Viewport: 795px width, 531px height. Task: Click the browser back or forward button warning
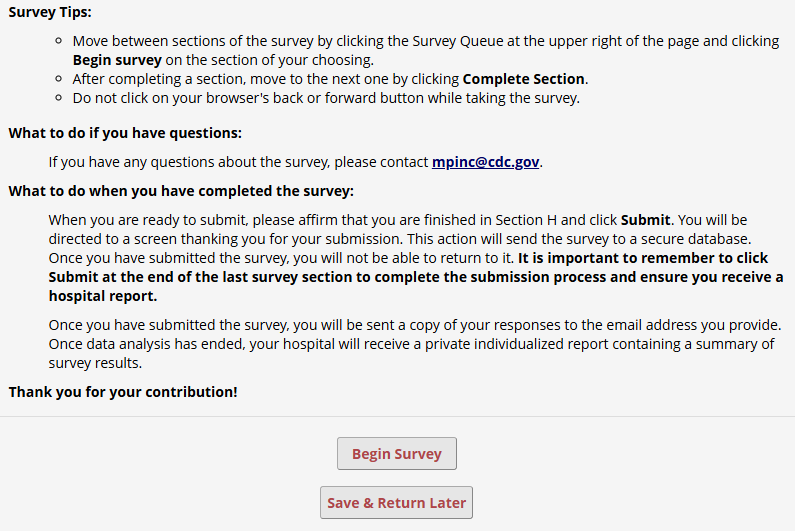(326, 98)
